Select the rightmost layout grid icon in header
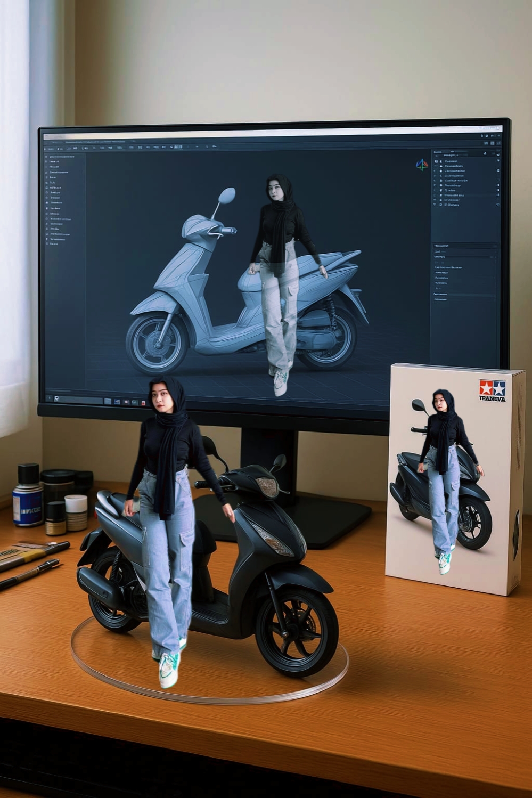The image size is (532, 798). [x=498, y=143]
